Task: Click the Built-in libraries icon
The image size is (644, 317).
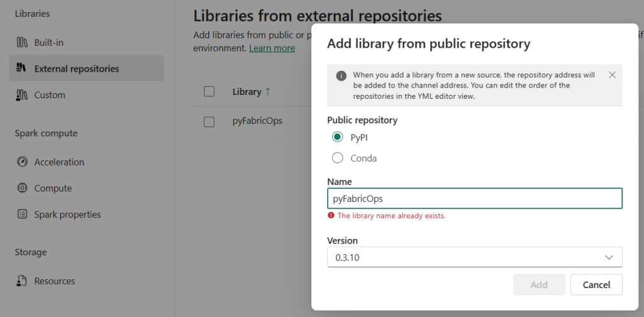Action: pos(22,43)
